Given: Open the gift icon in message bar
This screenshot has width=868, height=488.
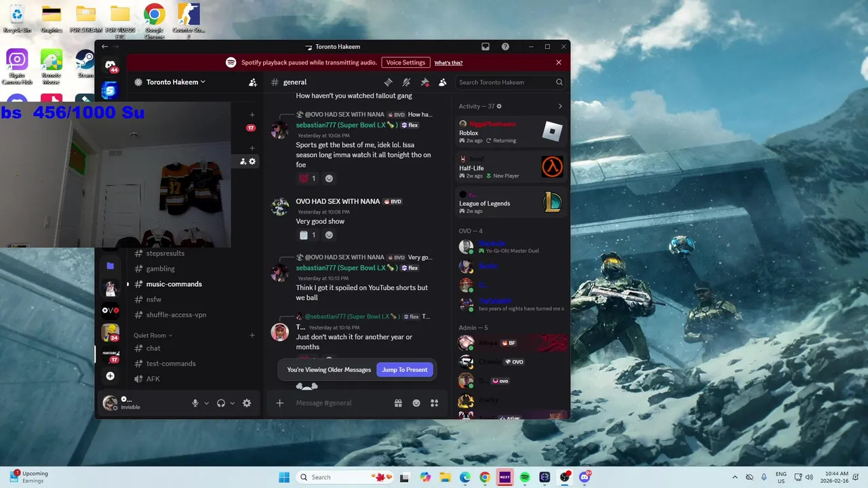Looking at the screenshot, I should point(399,403).
